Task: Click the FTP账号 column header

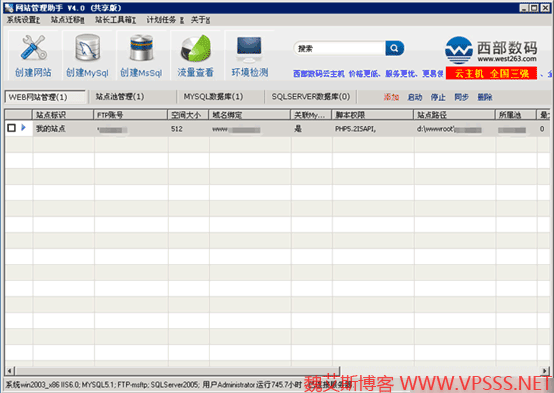Action: pos(130,115)
